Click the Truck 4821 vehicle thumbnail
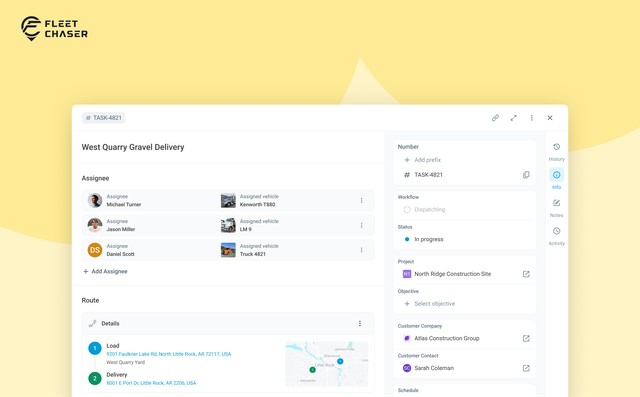 click(228, 250)
